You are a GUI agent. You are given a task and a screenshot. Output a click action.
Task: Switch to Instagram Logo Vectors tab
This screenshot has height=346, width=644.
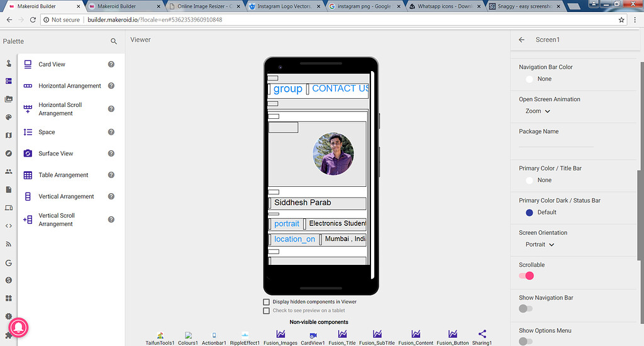click(x=285, y=6)
